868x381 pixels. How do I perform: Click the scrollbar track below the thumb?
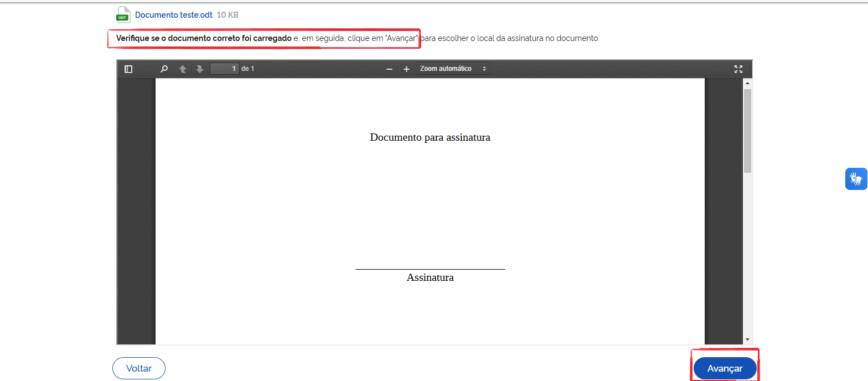click(747, 255)
